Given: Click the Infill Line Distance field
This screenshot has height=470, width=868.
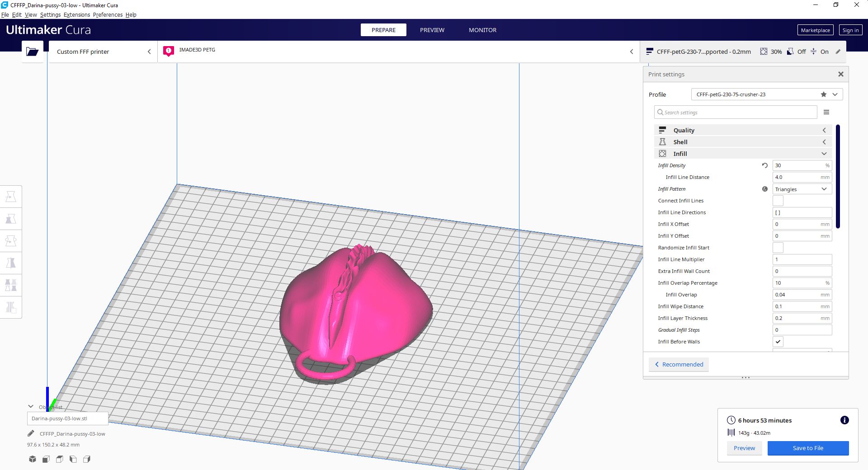Looking at the screenshot, I should coord(802,177).
